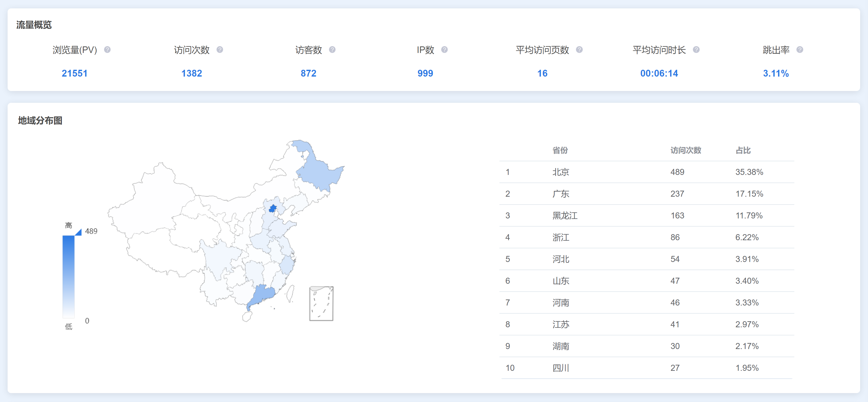Click help icon beside 访问次数 metric
Screen dimensions: 868x402
click(220, 50)
